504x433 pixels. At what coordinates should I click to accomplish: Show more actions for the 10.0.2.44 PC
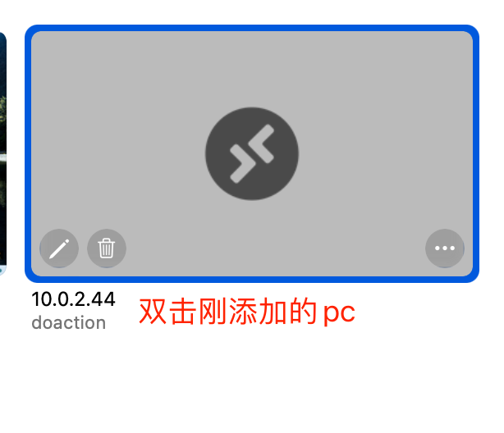(x=445, y=248)
